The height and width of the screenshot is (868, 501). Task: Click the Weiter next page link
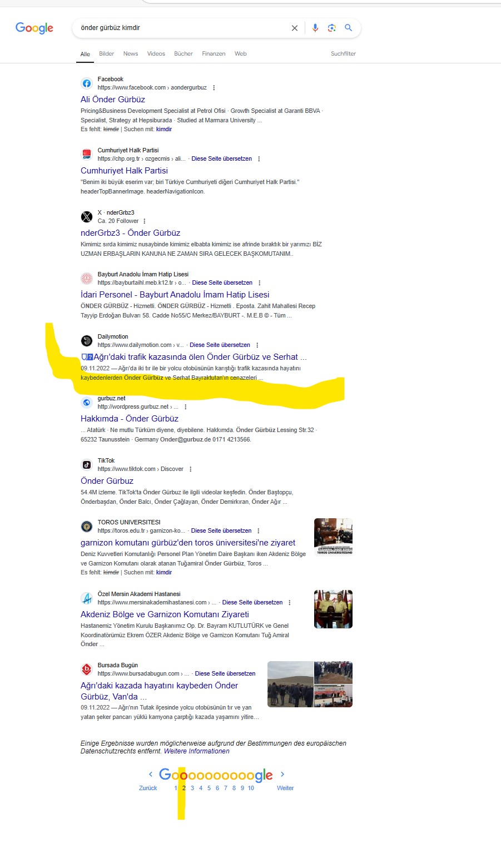(285, 788)
